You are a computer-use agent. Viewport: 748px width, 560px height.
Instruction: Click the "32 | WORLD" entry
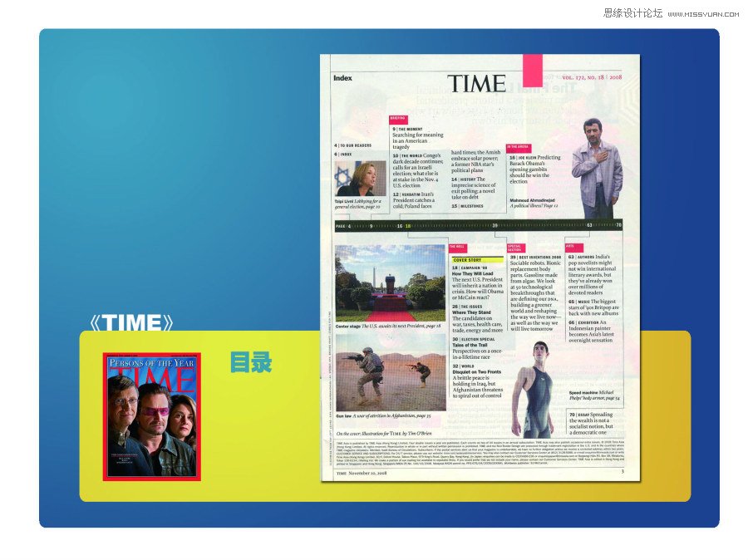463,366
